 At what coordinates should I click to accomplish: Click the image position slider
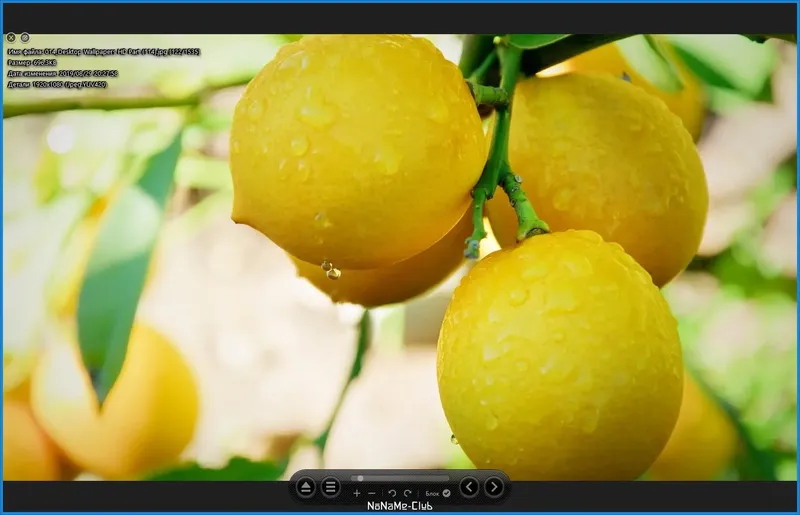click(400, 478)
